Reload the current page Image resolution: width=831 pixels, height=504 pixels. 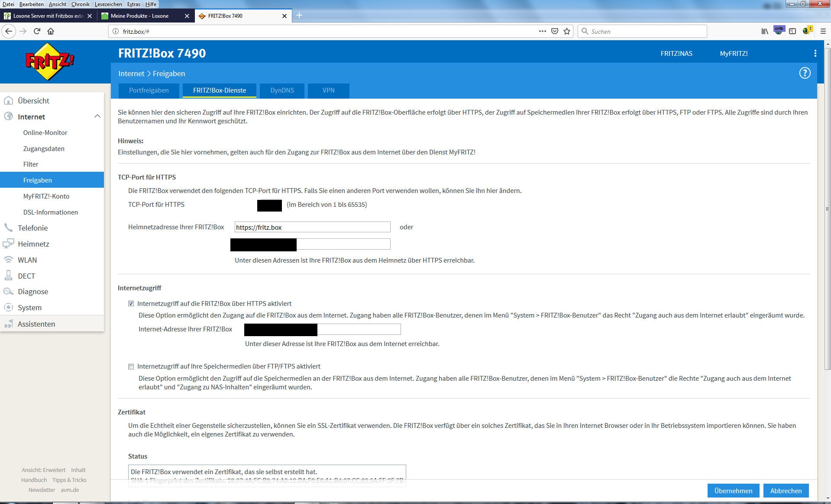(37, 31)
